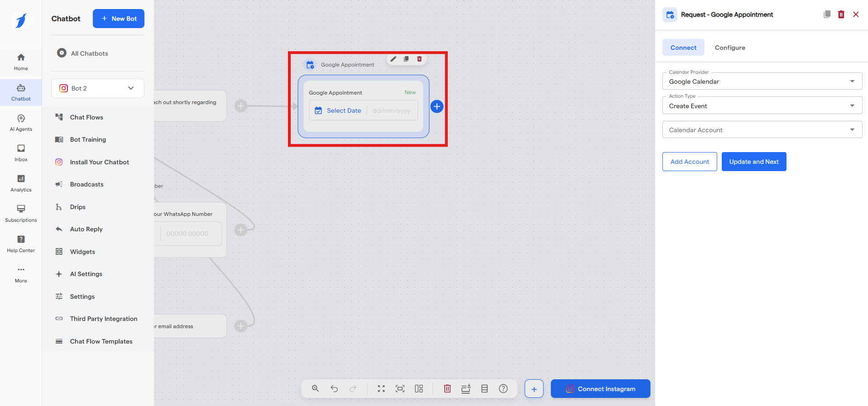
Task: Show More options in the left rail
Action: 21,274
